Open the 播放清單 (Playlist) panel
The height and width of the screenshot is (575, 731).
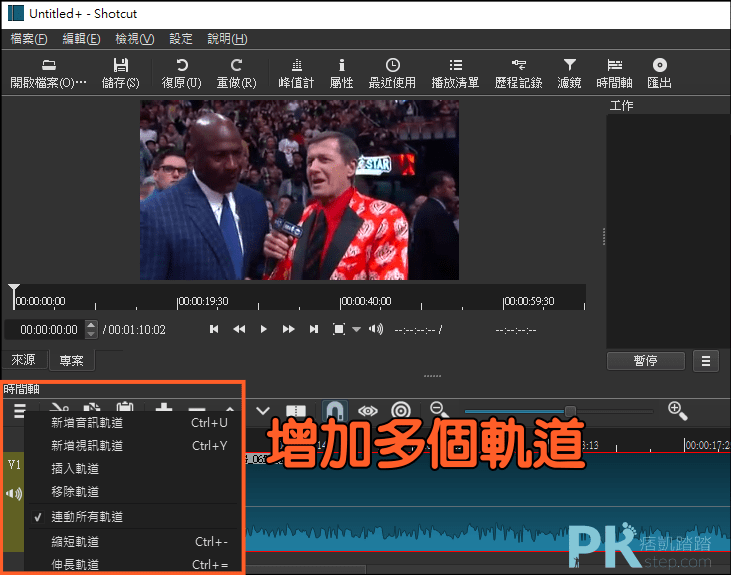click(x=455, y=74)
